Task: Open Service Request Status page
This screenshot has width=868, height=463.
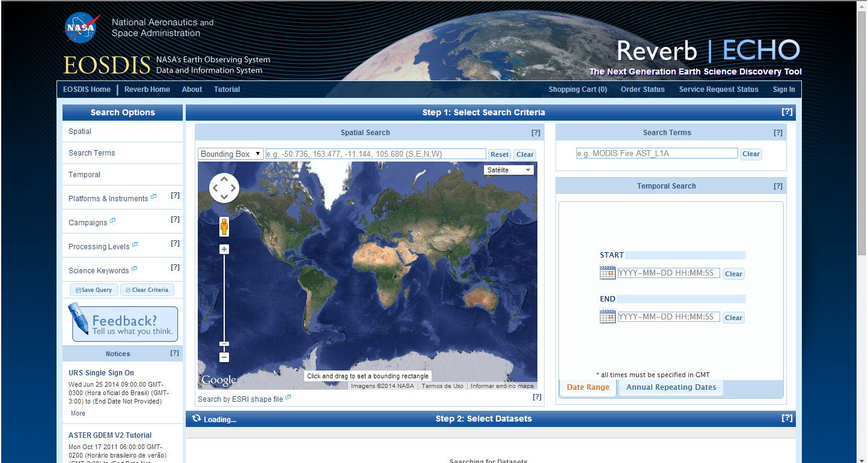Action: click(719, 89)
